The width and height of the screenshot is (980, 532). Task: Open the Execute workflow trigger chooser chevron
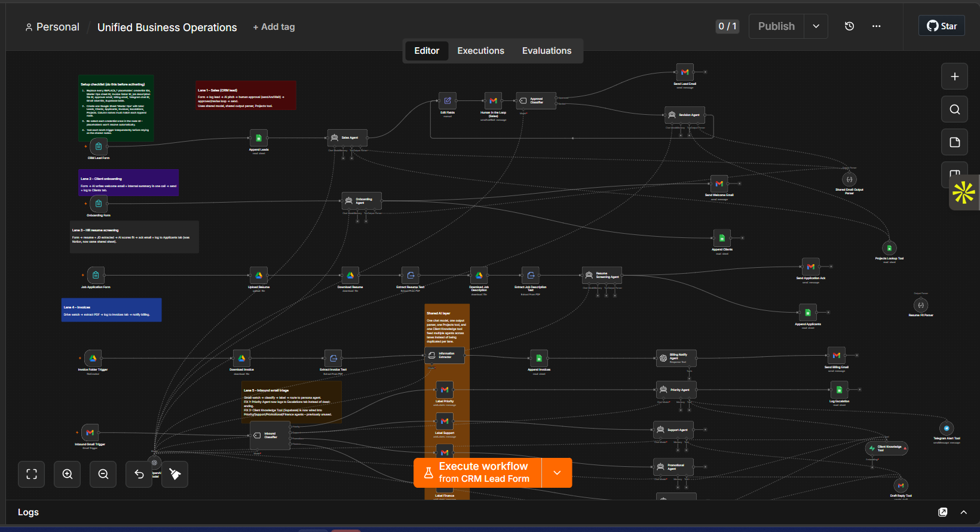coord(557,473)
